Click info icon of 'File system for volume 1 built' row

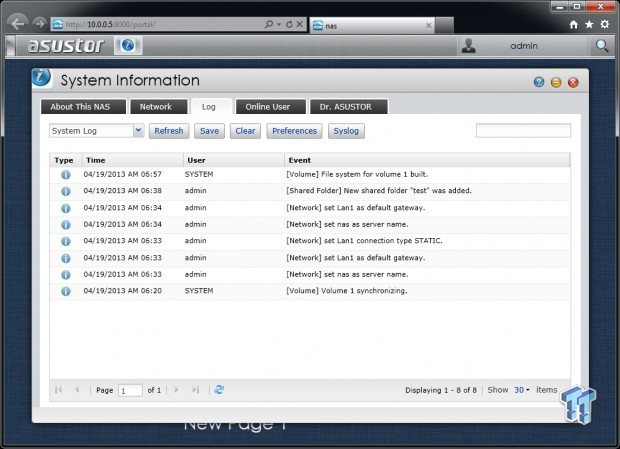click(66, 174)
